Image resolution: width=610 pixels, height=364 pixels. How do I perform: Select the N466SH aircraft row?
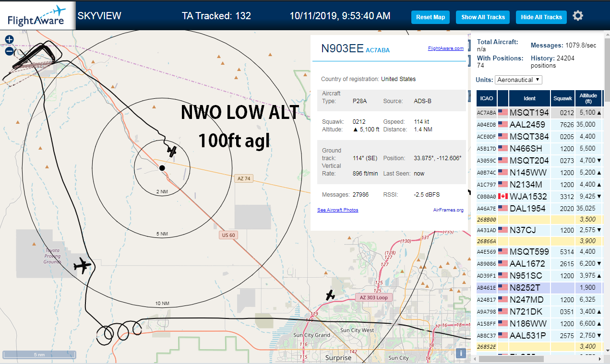[x=539, y=149]
